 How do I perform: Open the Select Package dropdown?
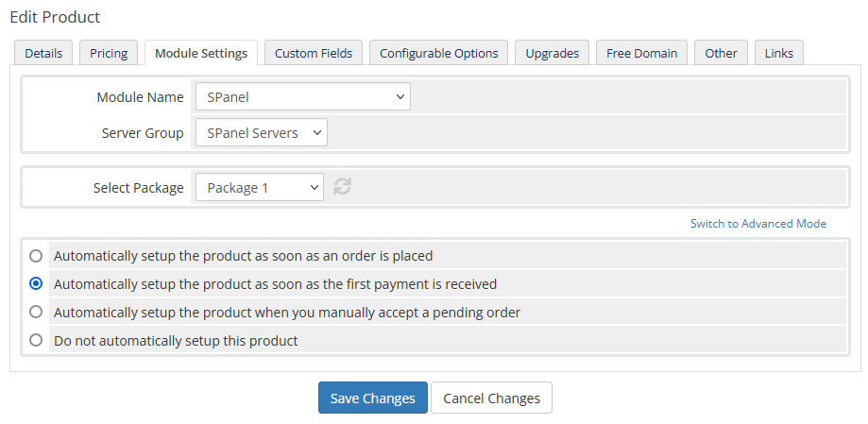tap(260, 188)
